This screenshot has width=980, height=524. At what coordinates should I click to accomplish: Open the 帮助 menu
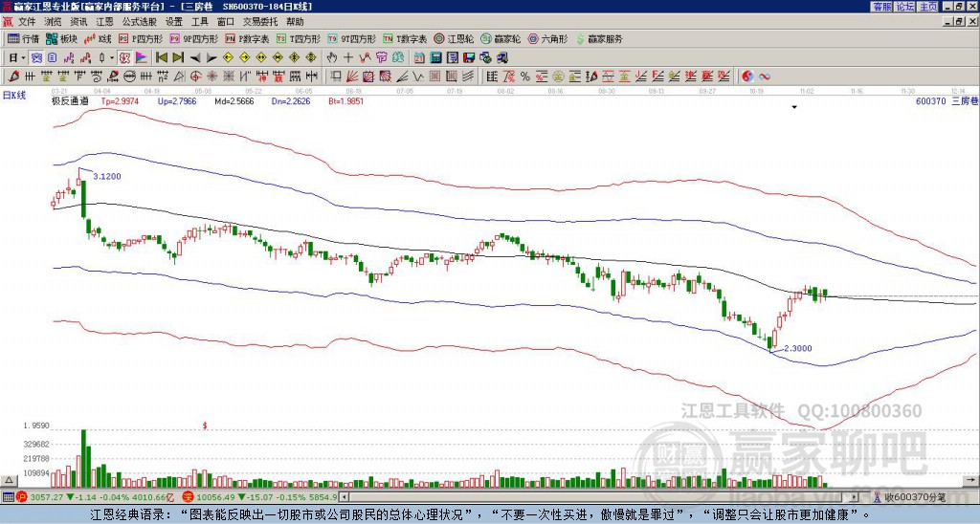coord(295,22)
